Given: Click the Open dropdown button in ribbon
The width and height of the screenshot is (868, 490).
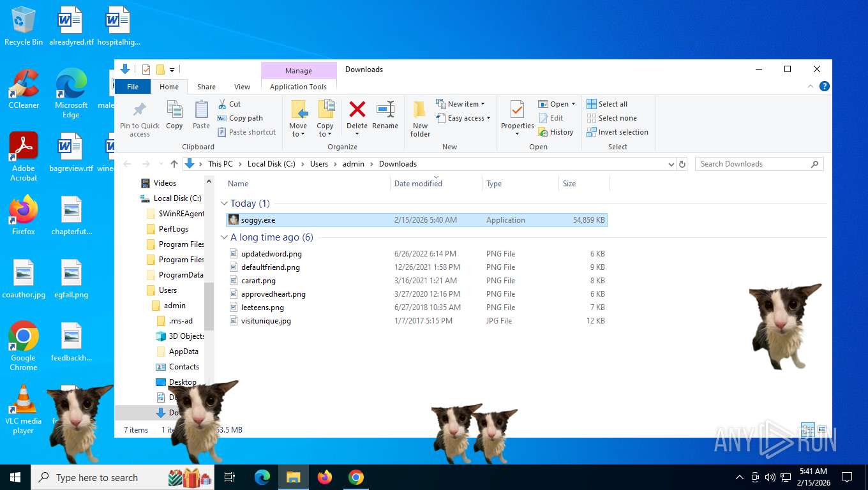Looking at the screenshot, I should (x=557, y=104).
